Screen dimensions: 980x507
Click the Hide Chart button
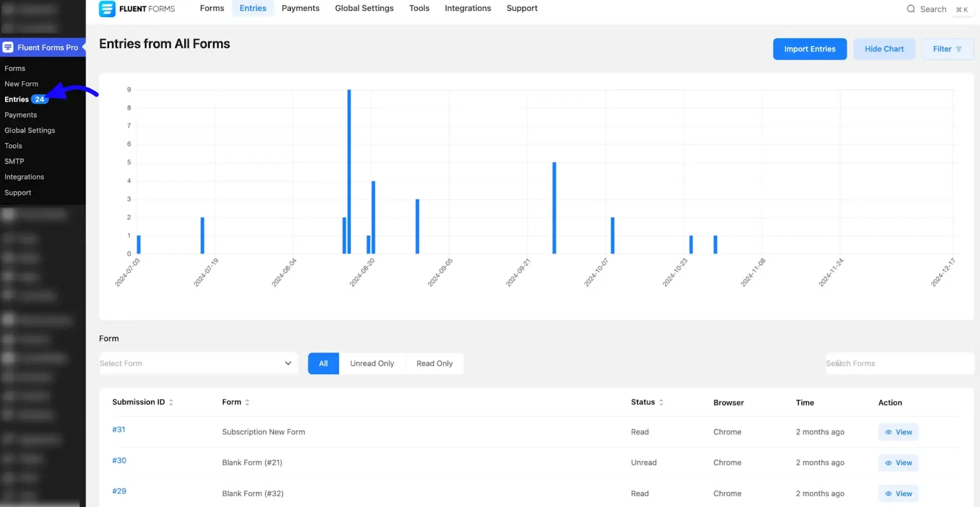pyautogui.click(x=884, y=49)
